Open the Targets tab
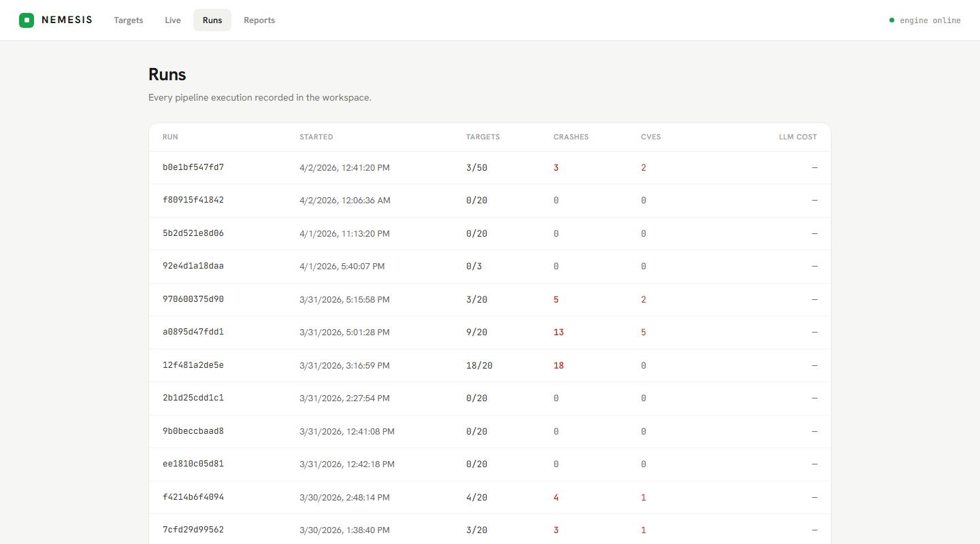The width and height of the screenshot is (980, 544). [x=129, y=20]
